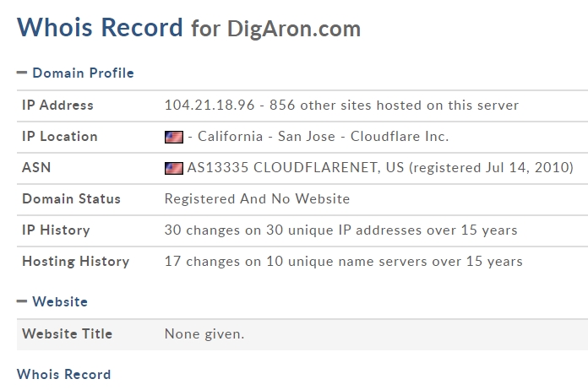Click the None given website title value
The image size is (588, 390).
[204, 334]
